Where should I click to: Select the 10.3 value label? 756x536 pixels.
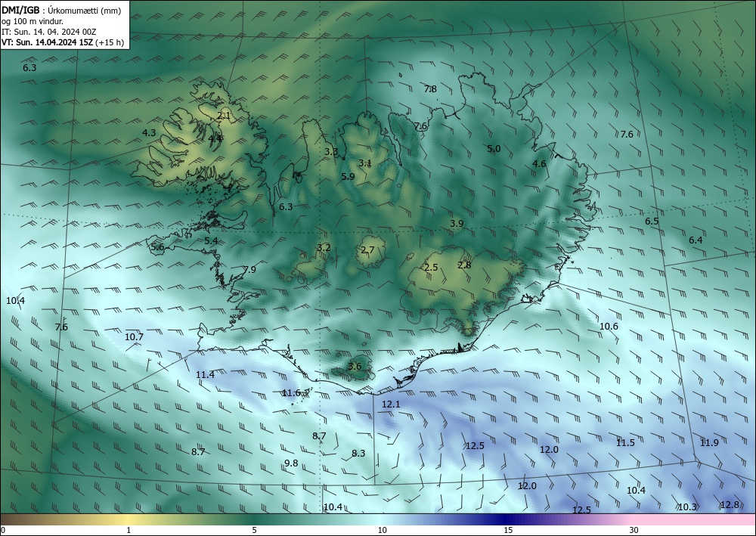[687, 507]
